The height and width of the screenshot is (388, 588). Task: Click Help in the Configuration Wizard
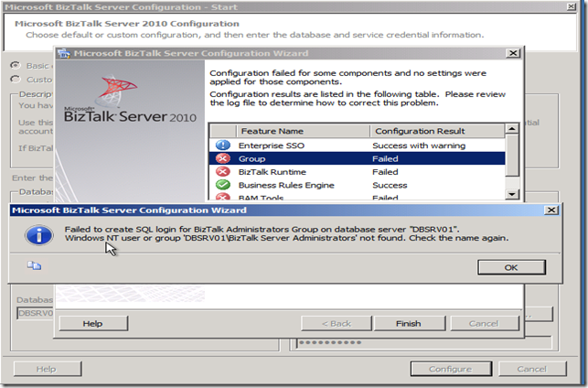[93, 323]
